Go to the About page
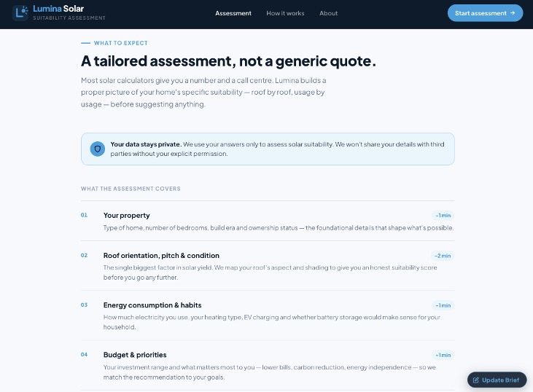533x392 pixels. pyautogui.click(x=328, y=13)
